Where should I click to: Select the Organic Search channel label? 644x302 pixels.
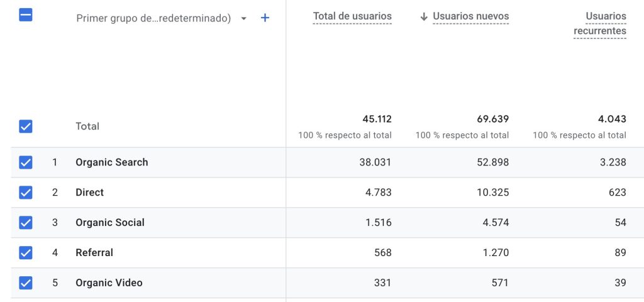tap(112, 162)
